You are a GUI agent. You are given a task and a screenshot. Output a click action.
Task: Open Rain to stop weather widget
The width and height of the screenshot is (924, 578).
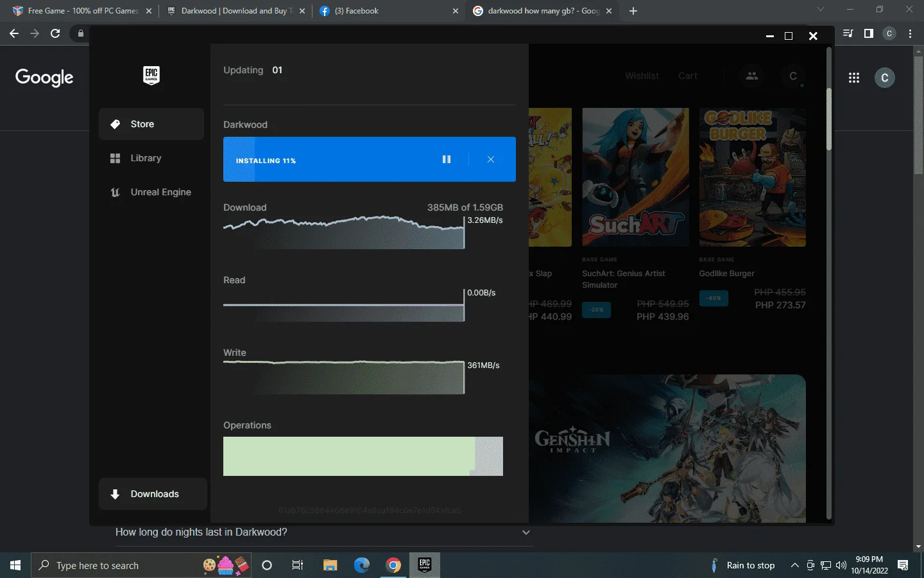coord(743,565)
